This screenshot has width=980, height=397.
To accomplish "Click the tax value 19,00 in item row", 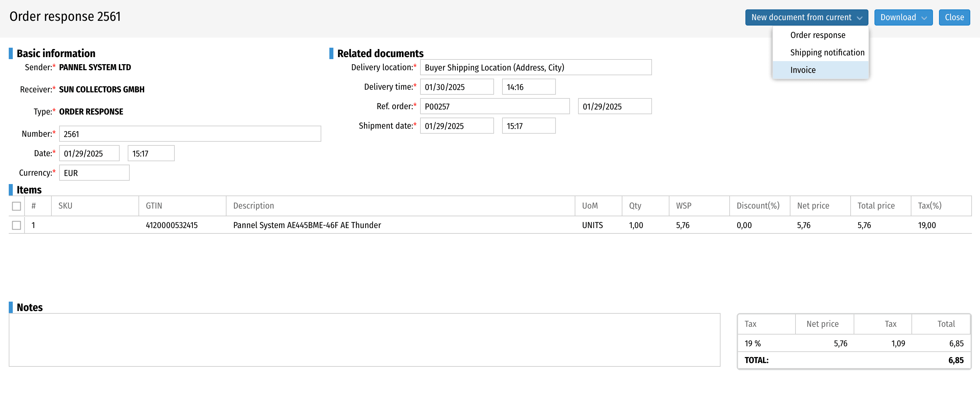I will pyautogui.click(x=927, y=225).
